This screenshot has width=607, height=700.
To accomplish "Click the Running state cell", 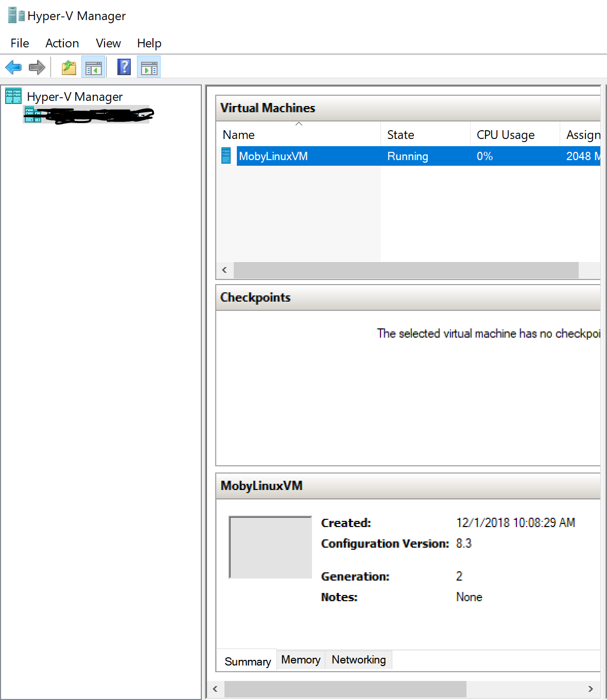I will click(x=408, y=156).
